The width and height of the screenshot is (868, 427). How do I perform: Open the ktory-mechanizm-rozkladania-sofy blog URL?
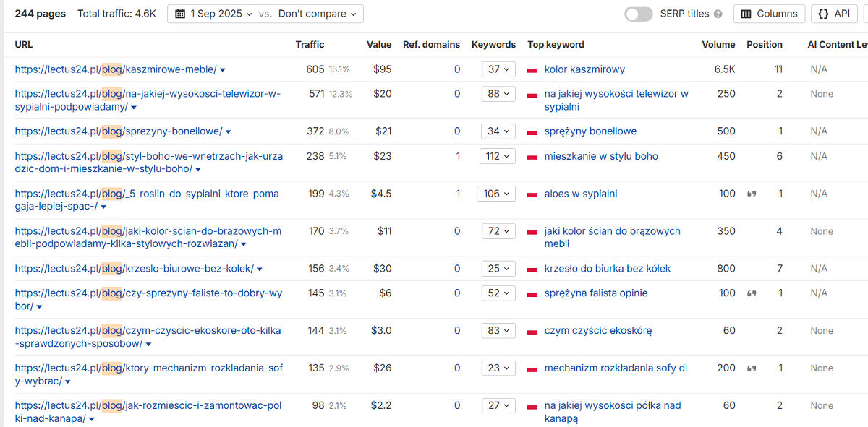[148, 375]
